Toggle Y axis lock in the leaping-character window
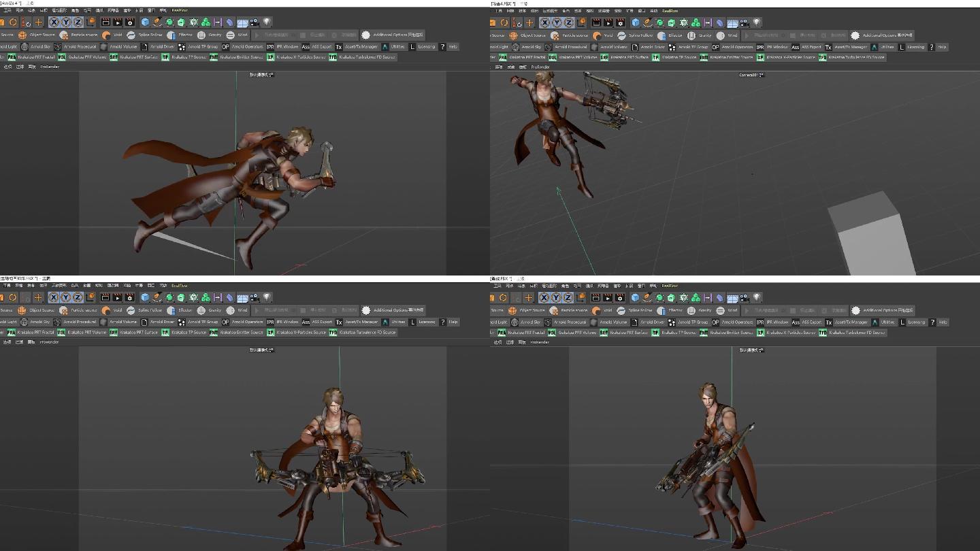980x551 pixels. pyautogui.click(x=67, y=22)
